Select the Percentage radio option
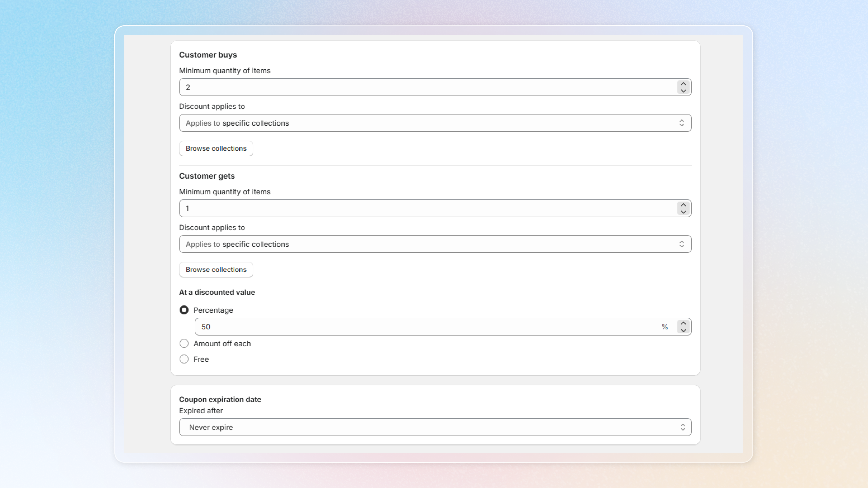Screen dimensions: 868x488 coord(184,310)
